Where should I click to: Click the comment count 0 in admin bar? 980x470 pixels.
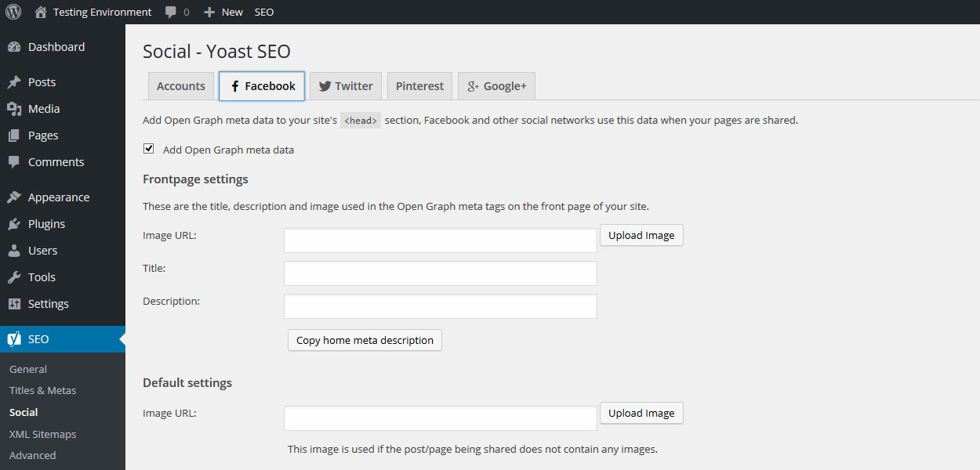pyautogui.click(x=186, y=13)
